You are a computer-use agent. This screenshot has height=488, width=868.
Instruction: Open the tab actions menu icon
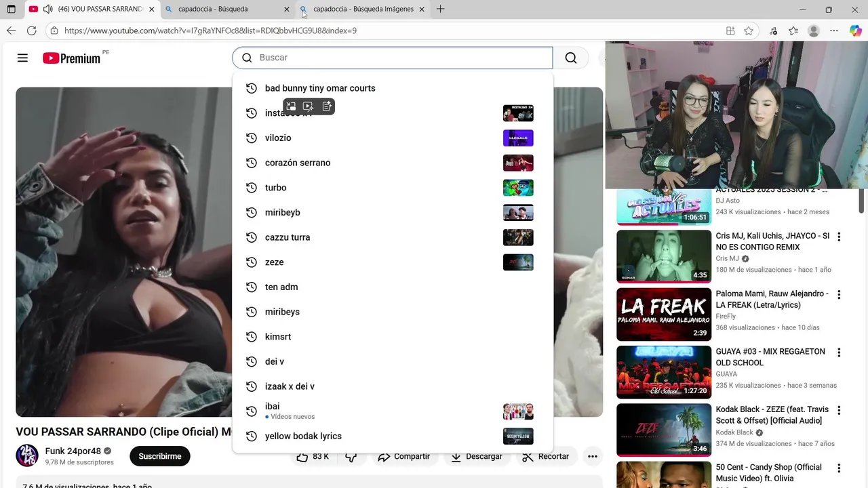point(11,9)
